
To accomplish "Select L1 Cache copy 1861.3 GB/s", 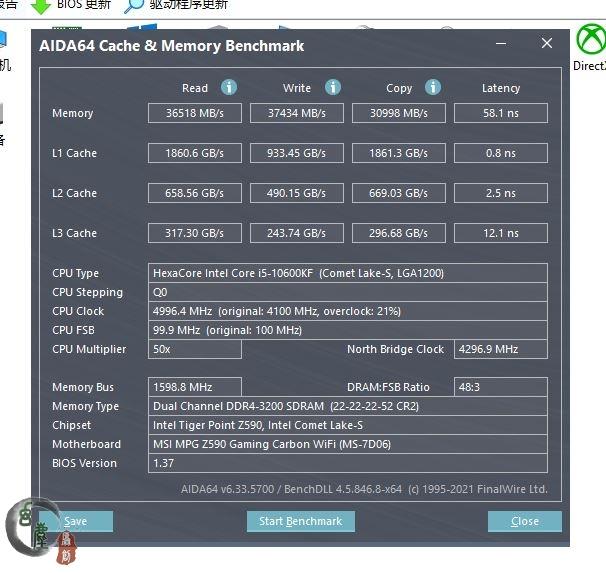I will tap(399, 153).
